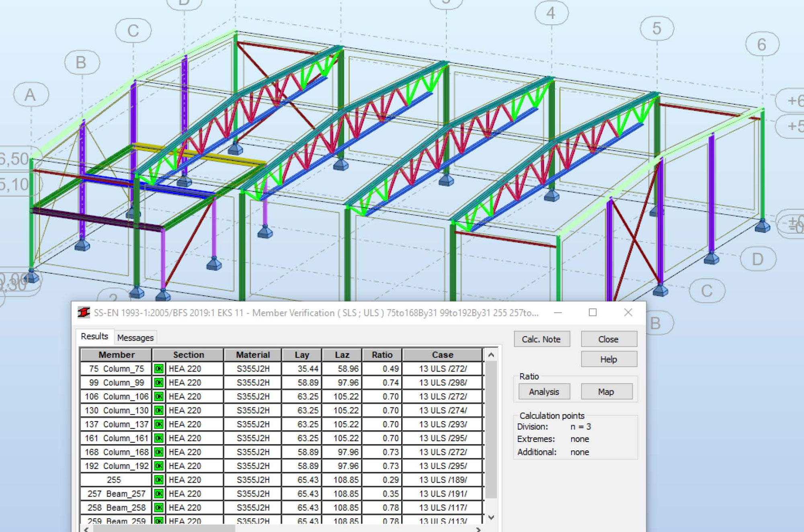Click the OK status icon in row 255
The width and height of the screenshot is (804, 532).
point(158,480)
